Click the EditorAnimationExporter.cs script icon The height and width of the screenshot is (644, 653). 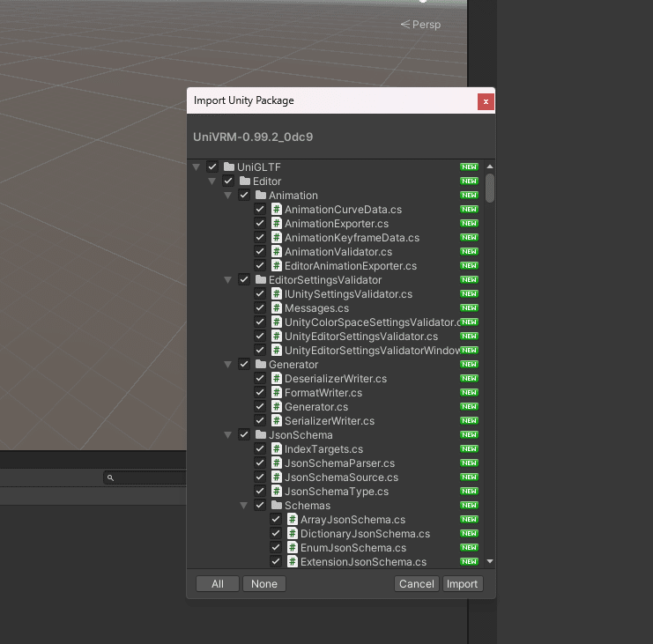click(x=277, y=265)
